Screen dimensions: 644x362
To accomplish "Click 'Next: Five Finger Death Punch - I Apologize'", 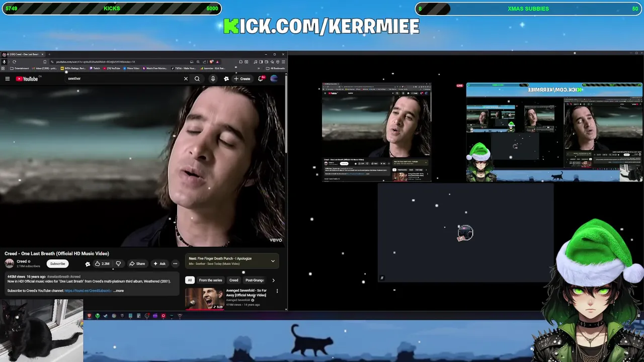I will (220, 258).
